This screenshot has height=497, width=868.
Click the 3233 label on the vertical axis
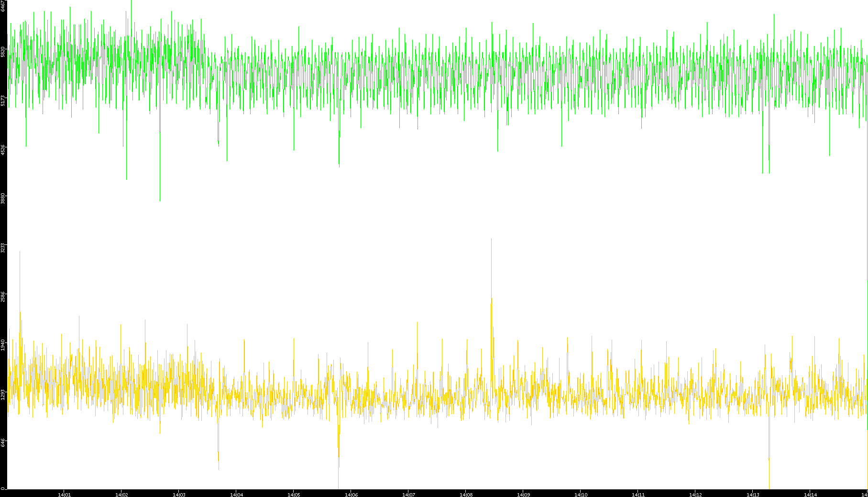[3, 248]
